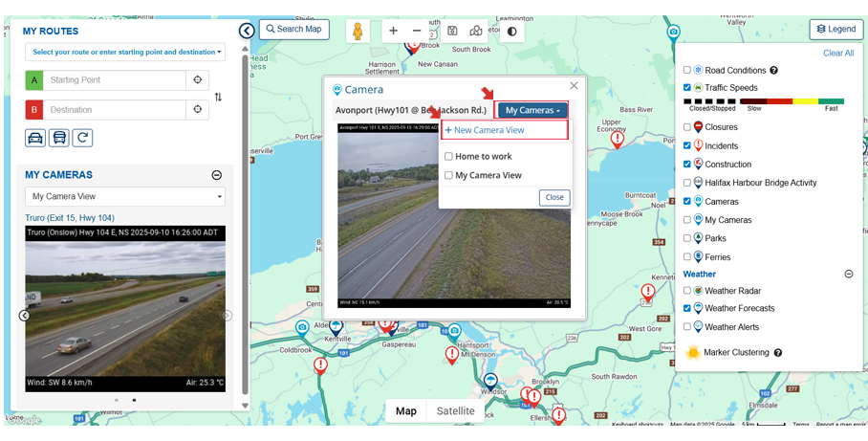Uncheck the Traffic Speeds layer
The width and height of the screenshot is (868, 441).
tap(687, 88)
